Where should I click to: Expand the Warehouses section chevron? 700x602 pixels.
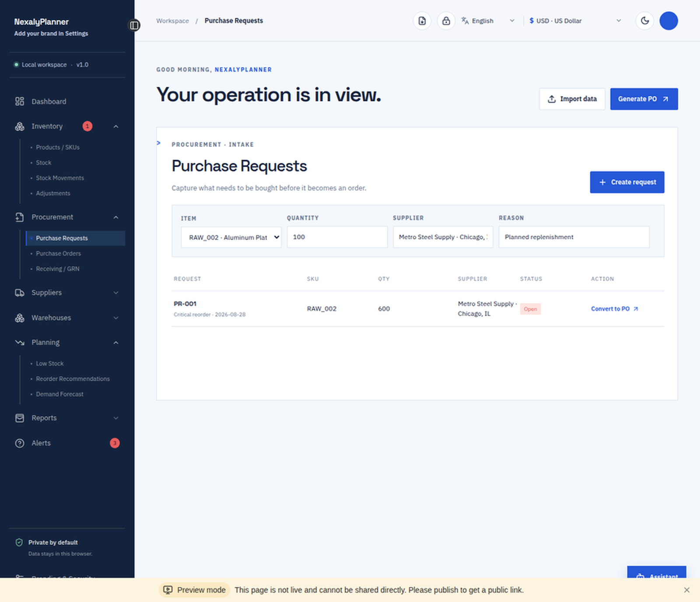(116, 318)
